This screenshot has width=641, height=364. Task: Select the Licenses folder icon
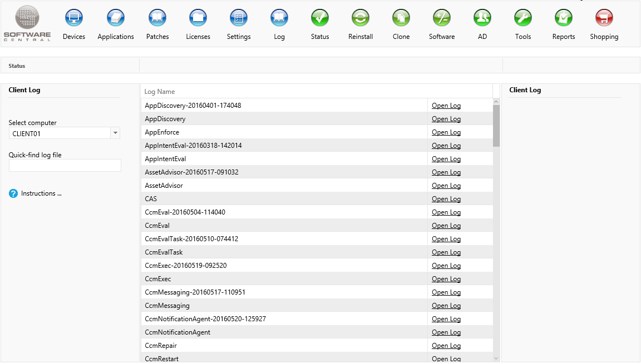click(x=198, y=18)
